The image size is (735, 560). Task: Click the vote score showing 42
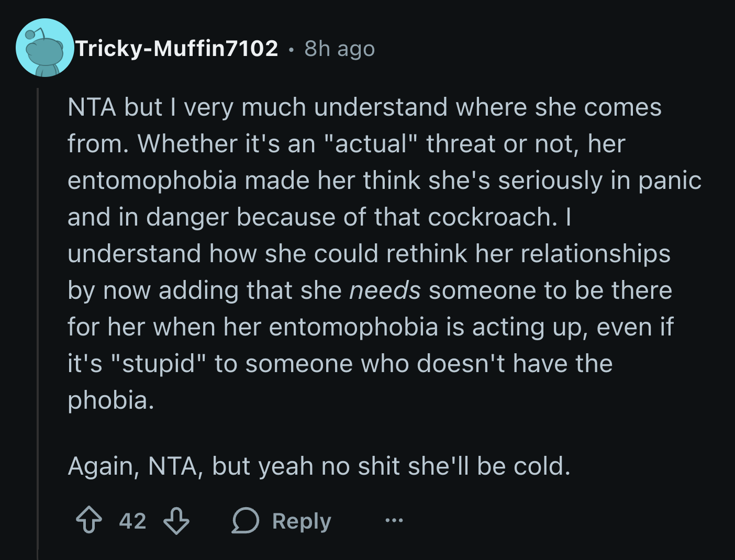[x=132, y=520]
